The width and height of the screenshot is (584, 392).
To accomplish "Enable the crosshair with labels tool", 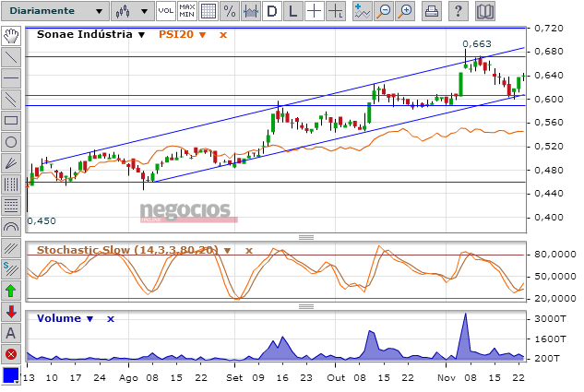I will (336, 11).
